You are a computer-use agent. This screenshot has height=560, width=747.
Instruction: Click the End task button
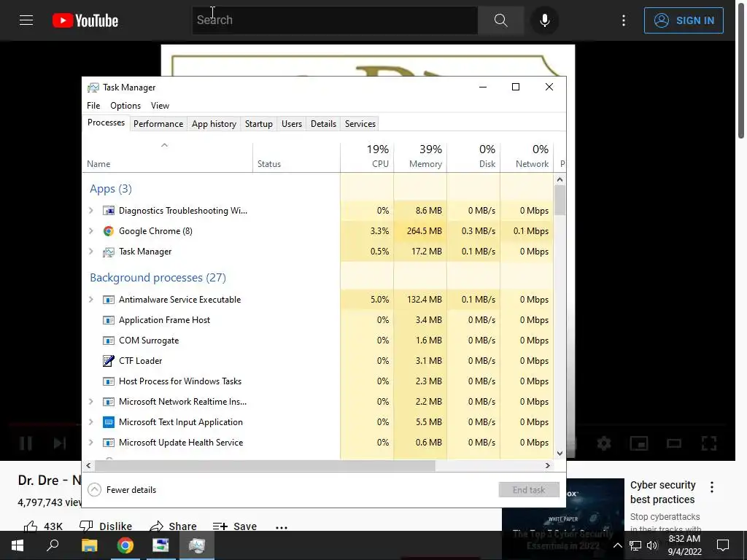(x=529, y=489)
